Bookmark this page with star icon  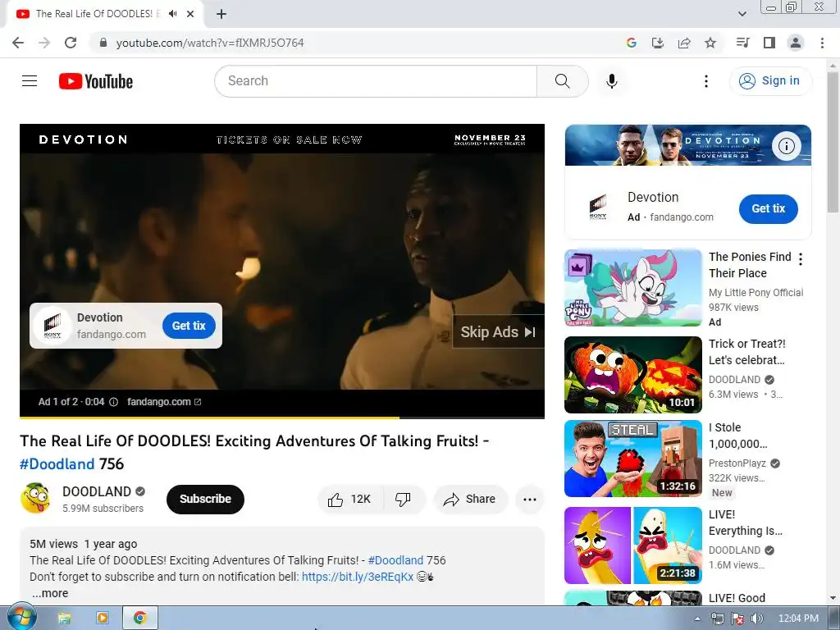[710, 43]
